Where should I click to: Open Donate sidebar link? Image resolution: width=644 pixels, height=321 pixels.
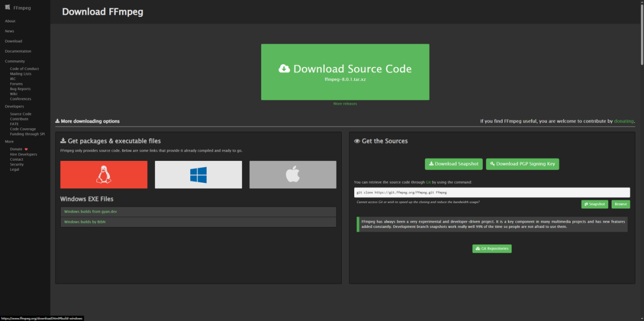(17, 149)
